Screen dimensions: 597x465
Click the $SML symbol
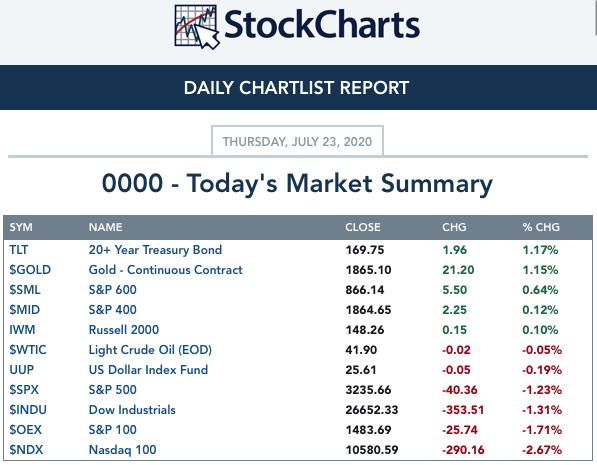25,290
